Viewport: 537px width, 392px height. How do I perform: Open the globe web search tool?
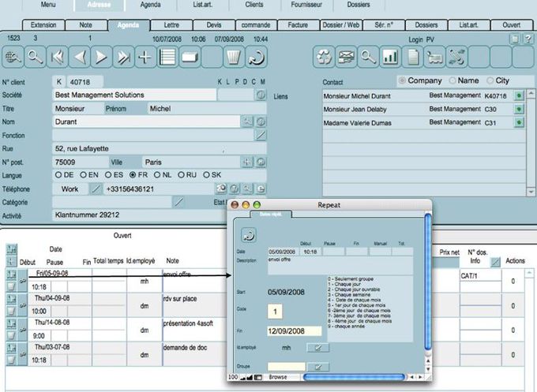(x=13, y=57)
